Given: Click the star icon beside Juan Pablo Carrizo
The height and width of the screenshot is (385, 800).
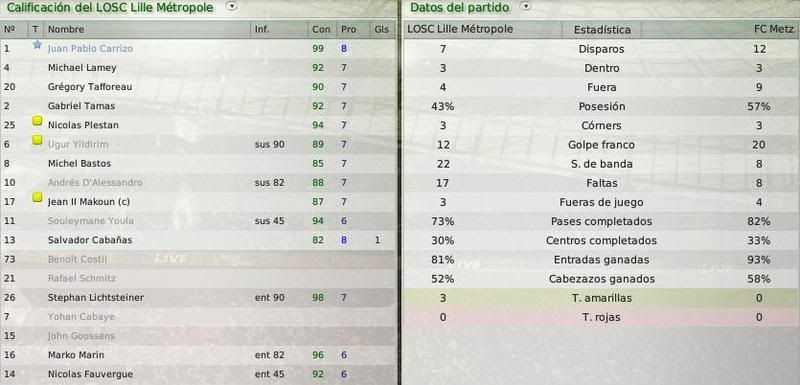Looking at the screenshot, I should tap(37, 45).
